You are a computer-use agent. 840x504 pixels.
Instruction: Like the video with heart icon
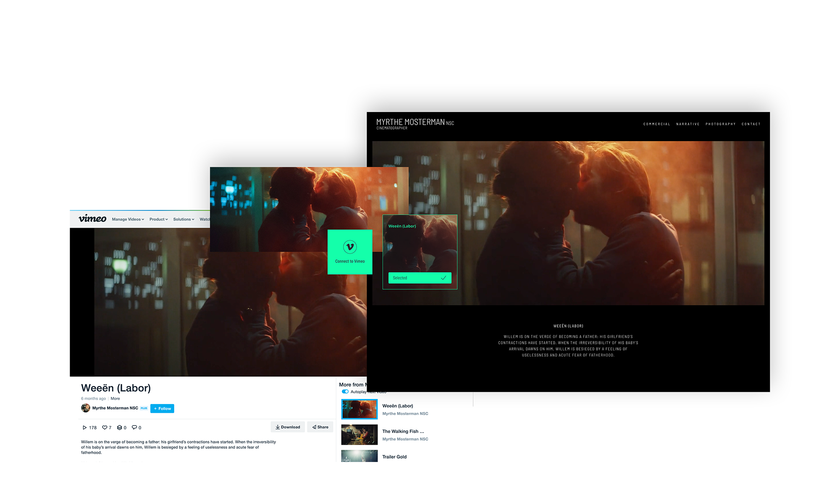pyautogui.click(x=105, y=428)
